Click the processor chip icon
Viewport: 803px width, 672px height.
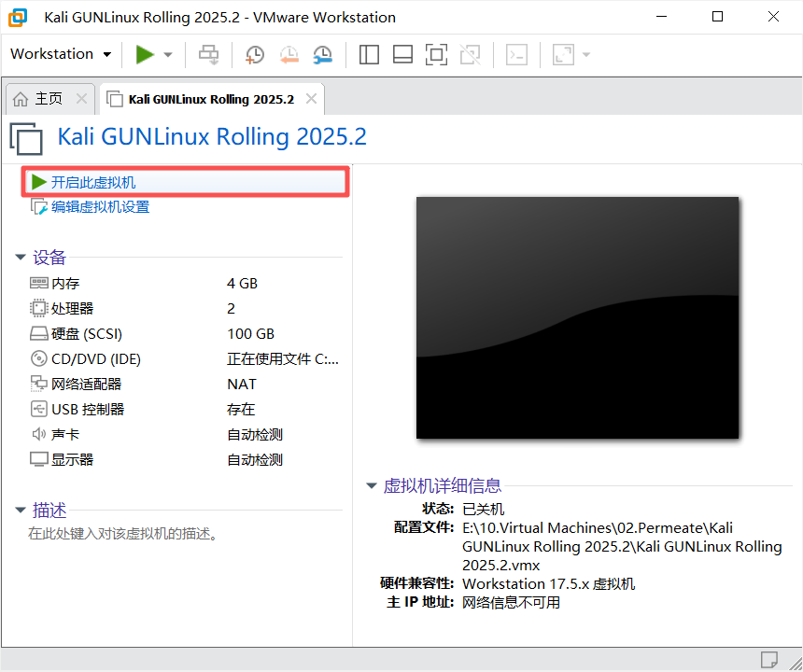point(39,308)
